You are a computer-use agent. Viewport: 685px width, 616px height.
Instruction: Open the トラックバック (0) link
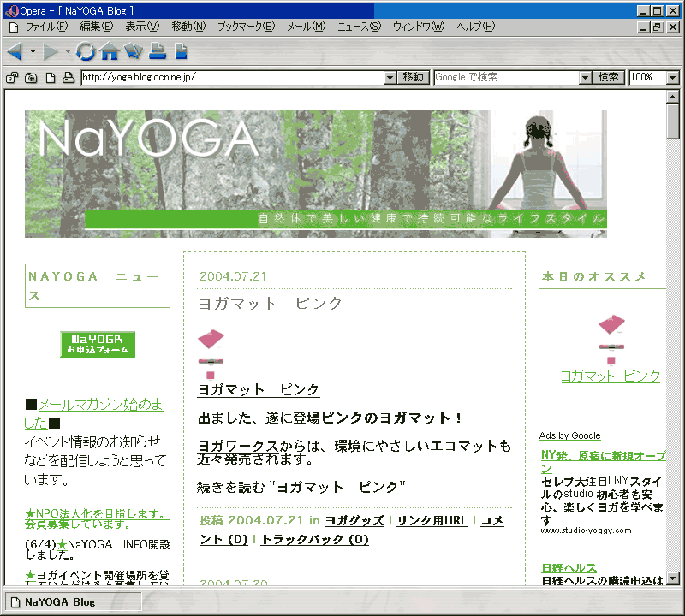pyautogui.click(x=314, y=540)
